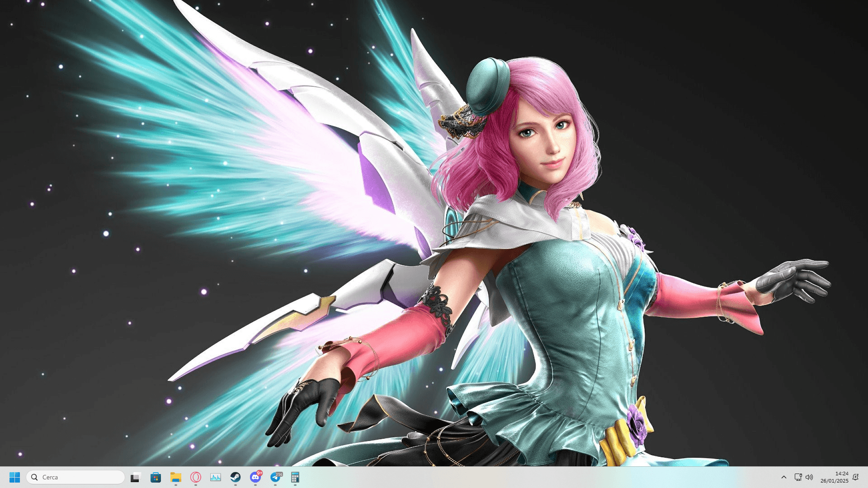
Task: Open Telegram with 256 unread badge
Action: point(275,478)
